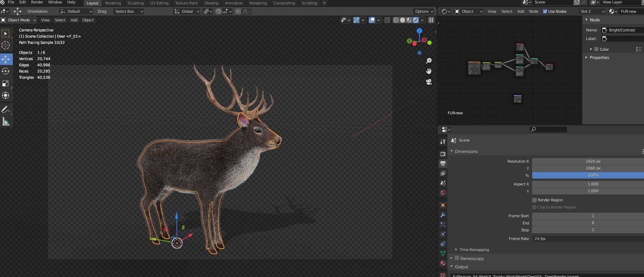Open the Material properties tab

tap(443, 263)
